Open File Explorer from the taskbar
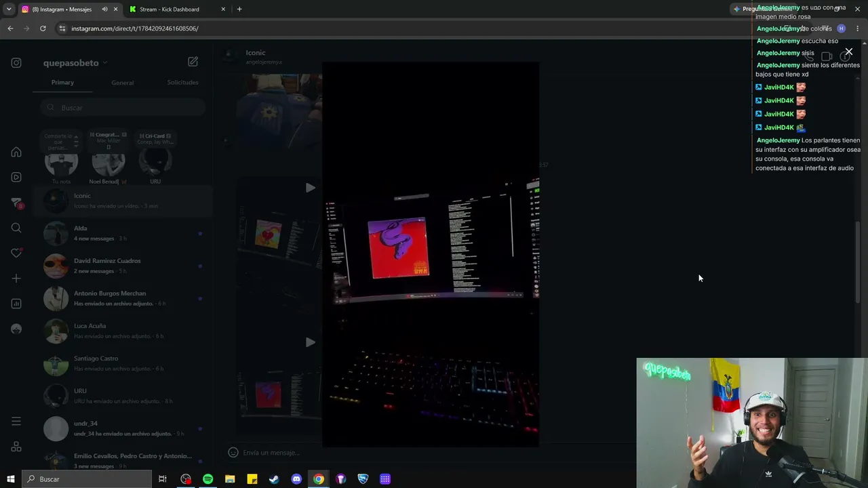 pos(230,479)
